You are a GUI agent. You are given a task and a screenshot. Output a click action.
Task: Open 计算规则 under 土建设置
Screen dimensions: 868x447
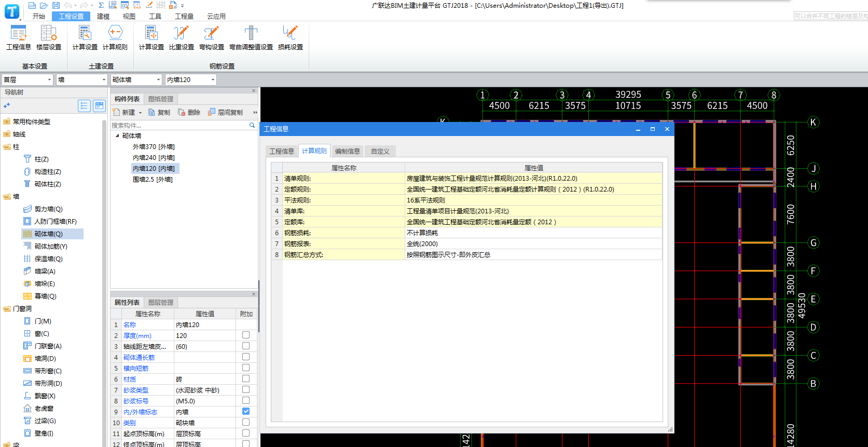click(115, 38)
